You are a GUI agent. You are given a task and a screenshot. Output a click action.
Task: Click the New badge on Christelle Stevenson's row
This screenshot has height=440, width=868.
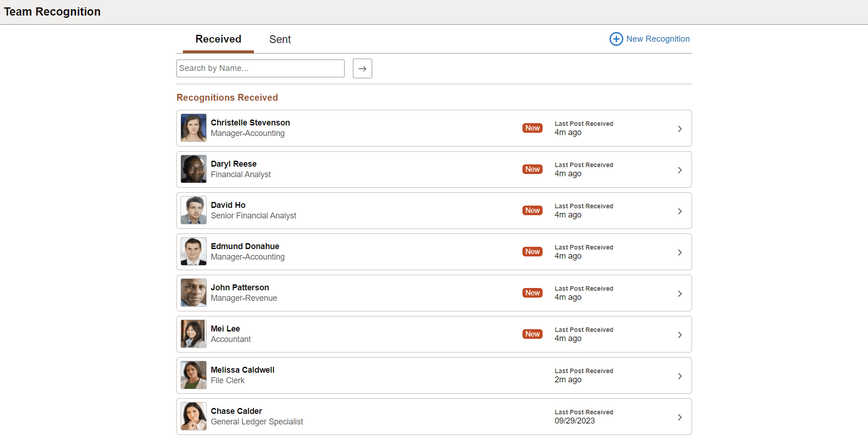[532, 128]
